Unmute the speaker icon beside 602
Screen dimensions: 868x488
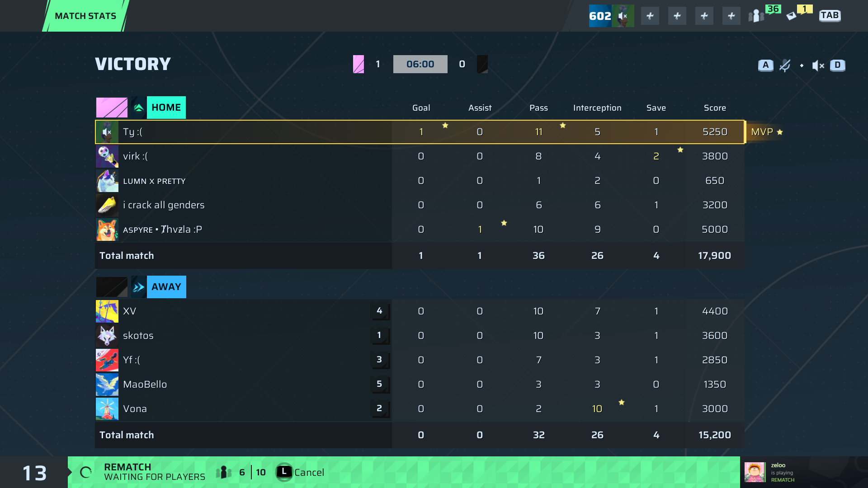(623, 16)
